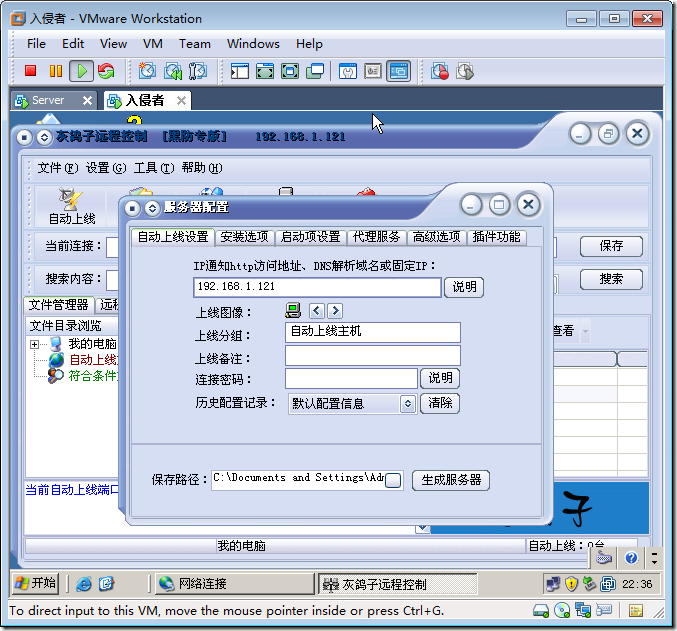Click the 上线备注 input field
The height and width of the screenshot is (631, 677).
373,356
